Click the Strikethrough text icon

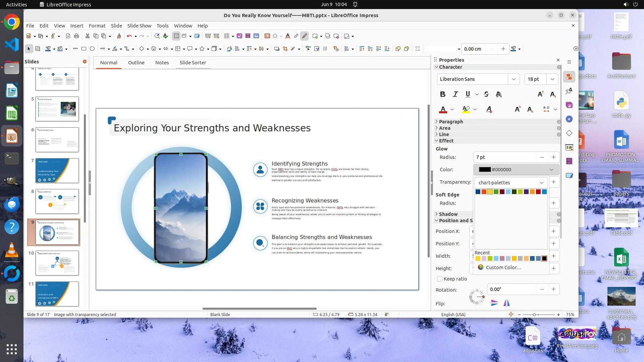click(486, 95)
